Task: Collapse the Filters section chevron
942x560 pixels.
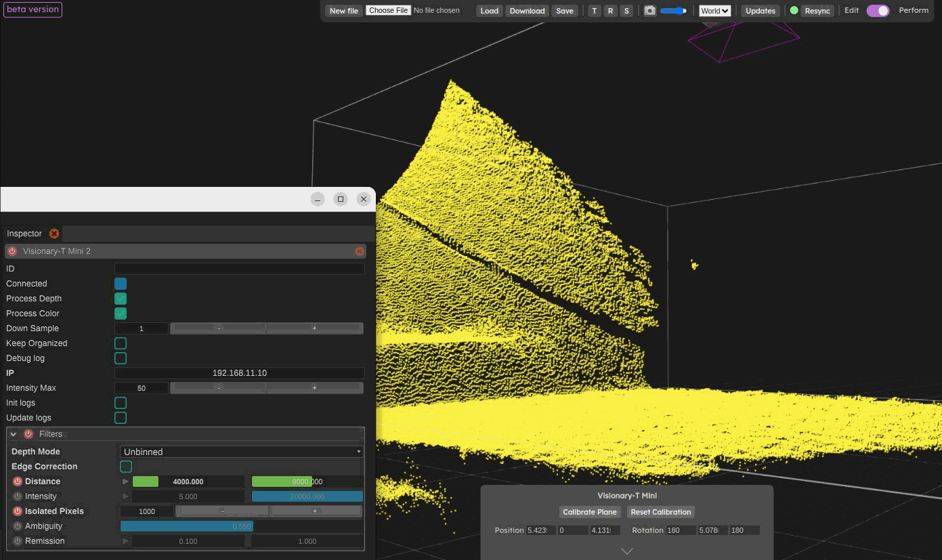Action: click(x=14, y=434)
